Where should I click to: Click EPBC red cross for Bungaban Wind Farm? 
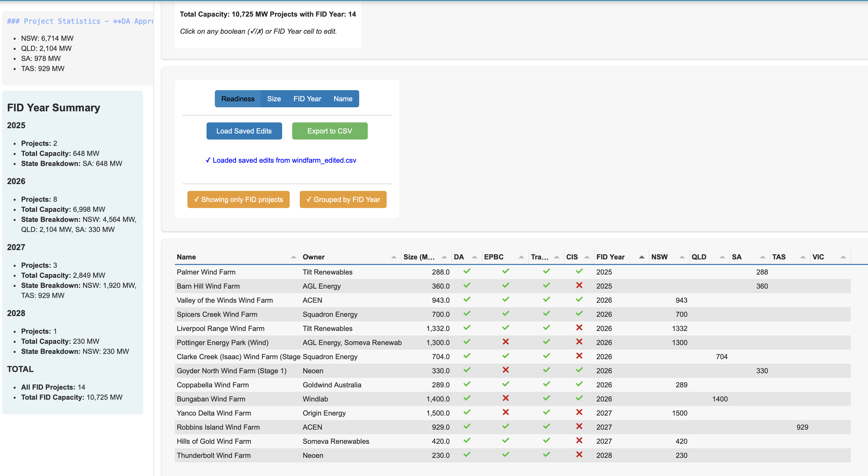[506, 398]
